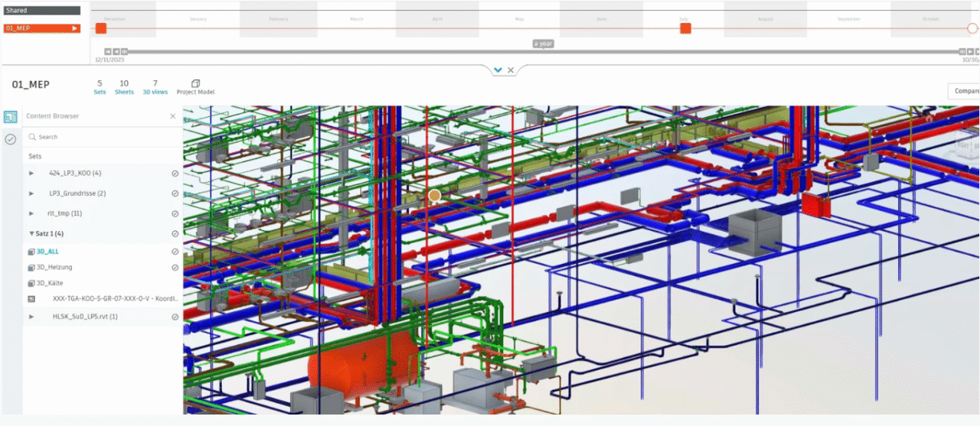The height and width of the screenshot is (426, 980).
Task: Click the XXX-TGA-KOO sheet icon
Action: tap(31, 299)
